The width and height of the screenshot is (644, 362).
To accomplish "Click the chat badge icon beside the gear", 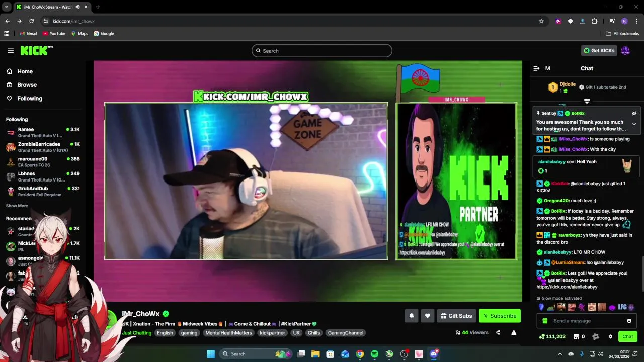I will [x=596, y=336].
